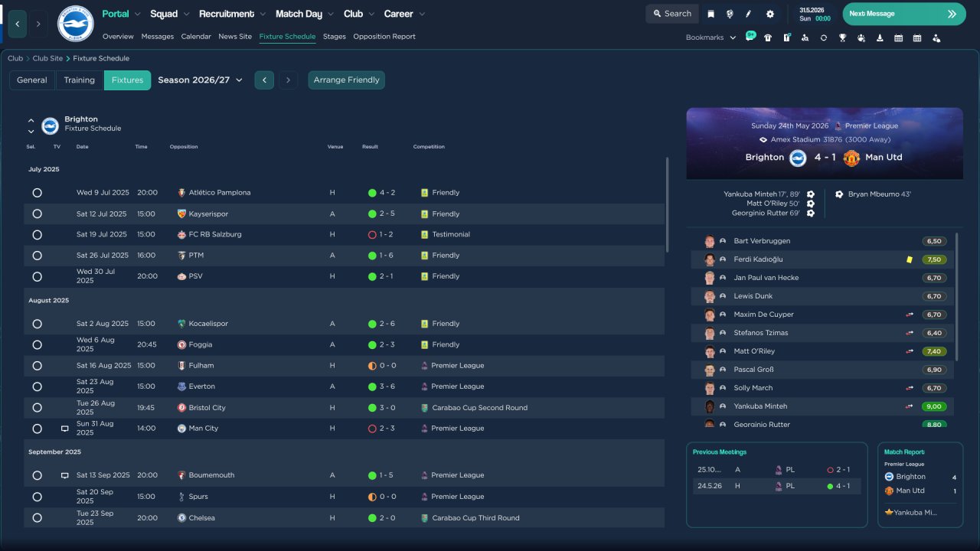Click the circular refresh bookmark icon

(x=824, y=37)
